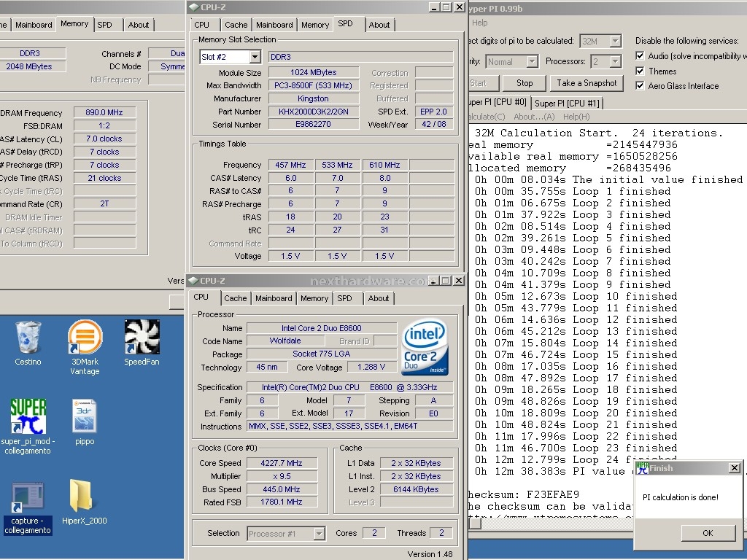Viewport: 747px width, 560px height.
Task: Expand the 32M digits of pi dropdown
Action: (x=616, y=42)
